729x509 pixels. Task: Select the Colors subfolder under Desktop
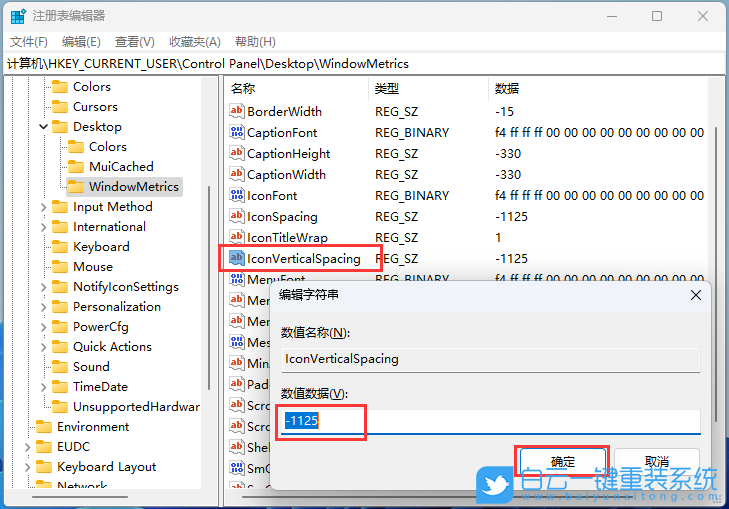[107, 147]
